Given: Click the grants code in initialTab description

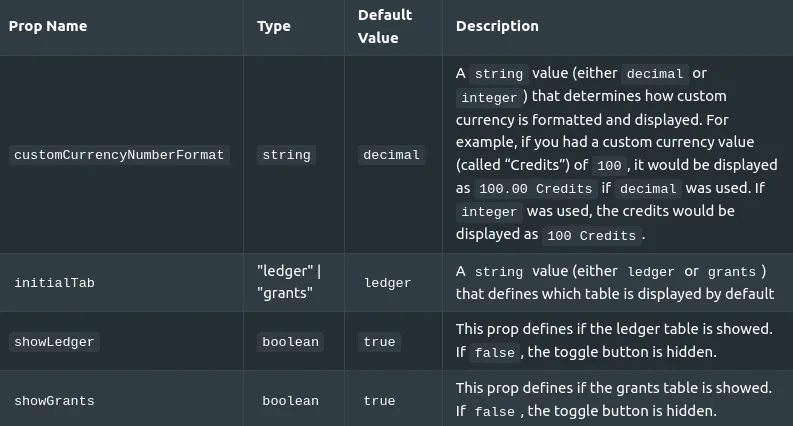Looking at the screenshot, I should click(731, 272).
